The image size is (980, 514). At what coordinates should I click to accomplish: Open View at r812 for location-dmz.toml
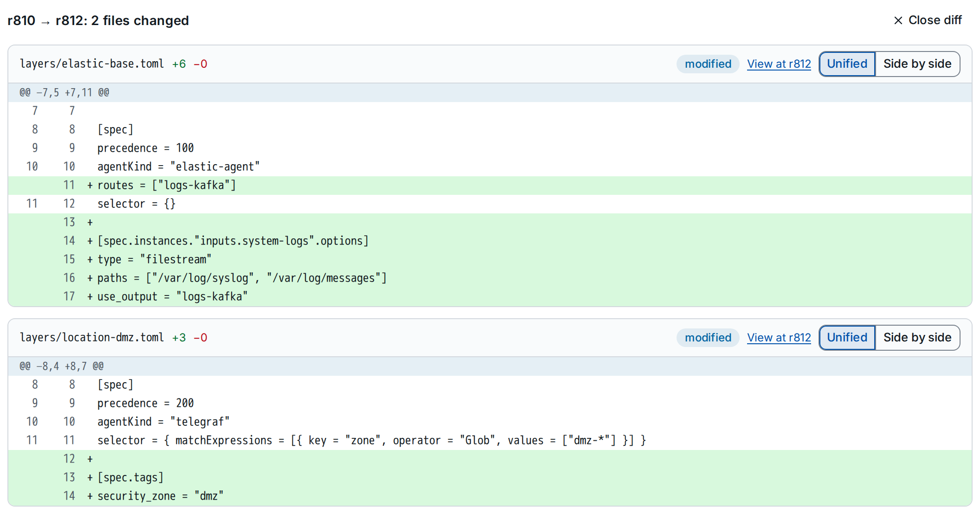pos(779,338)
